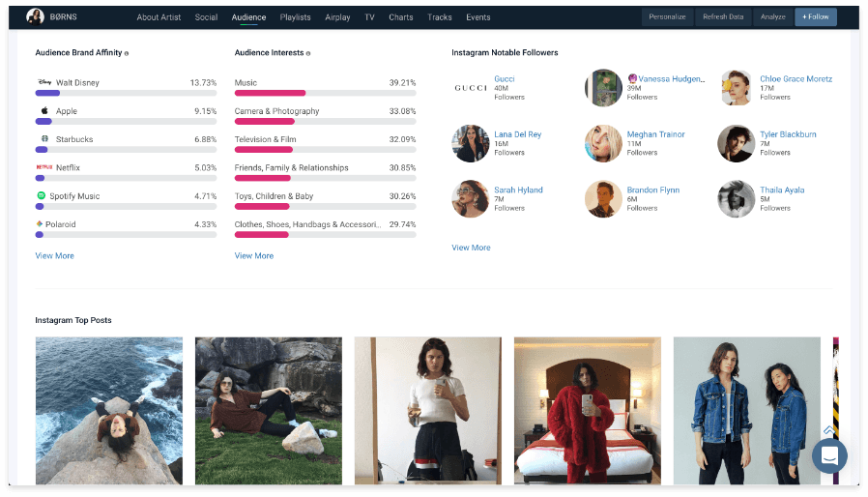Click the Analyze button
Image resolution: width=868 pixels, height=497 pixels.
point(772,16)
